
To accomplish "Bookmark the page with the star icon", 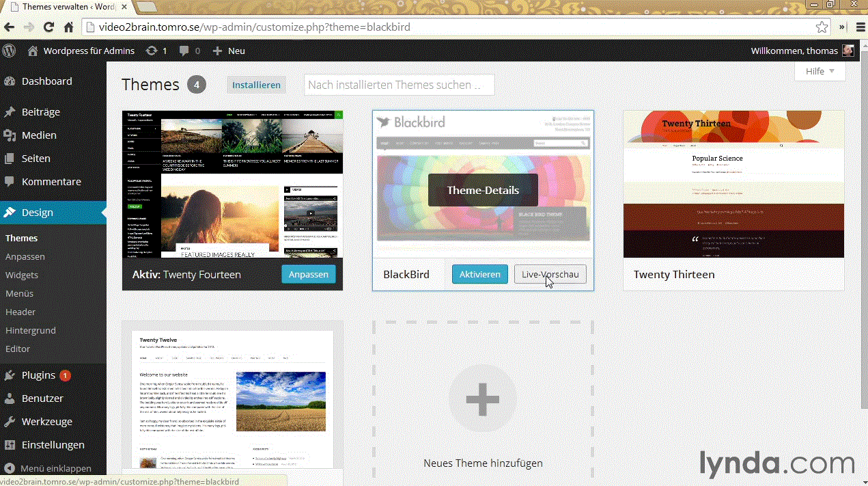I will (x=822, y=27).
